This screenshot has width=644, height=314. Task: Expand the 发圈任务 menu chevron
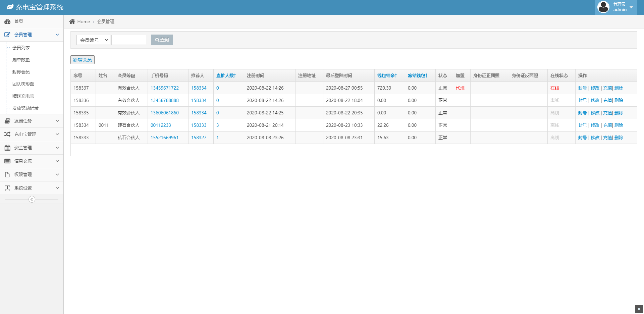(x=57, y=121)
